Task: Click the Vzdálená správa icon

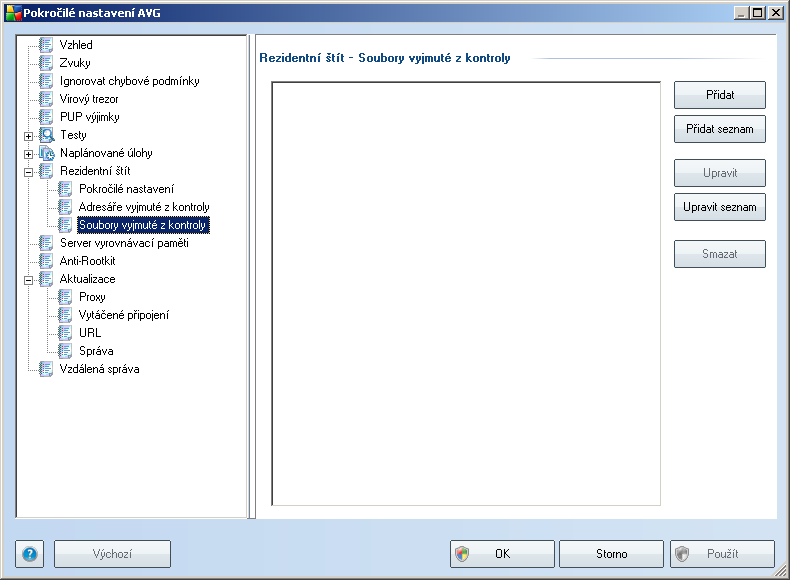Action: tap(46, 369)
